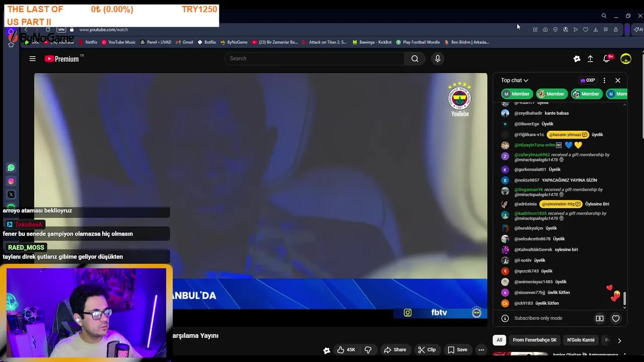Screen dimensions: 644x362
Task: Click username @ck9183 in chat
Action: point(523,303)
